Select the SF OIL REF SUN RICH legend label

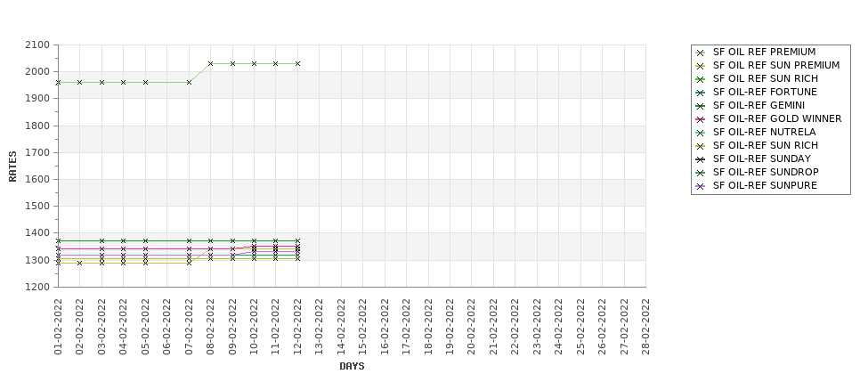pyautogui.click(x=765, y=78)
